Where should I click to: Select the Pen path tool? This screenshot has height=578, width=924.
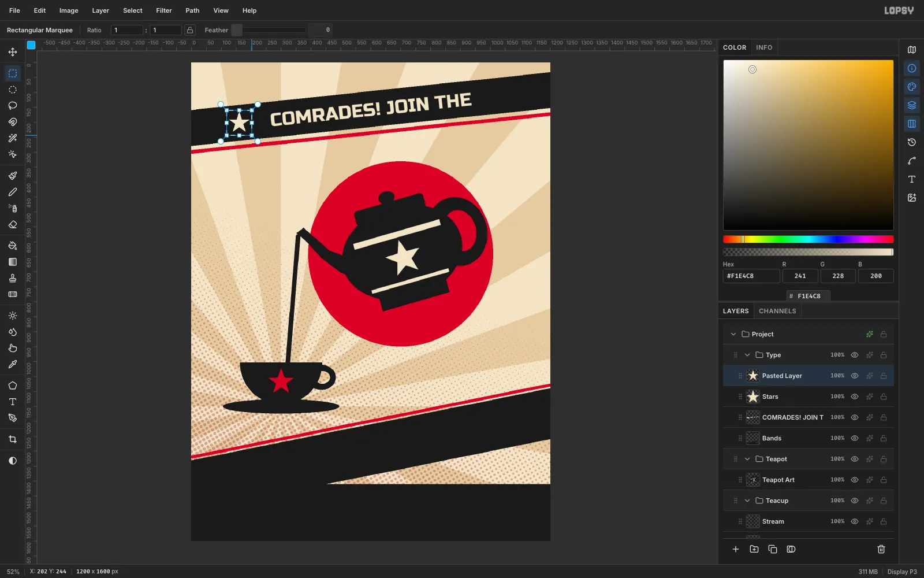[13, 418]
